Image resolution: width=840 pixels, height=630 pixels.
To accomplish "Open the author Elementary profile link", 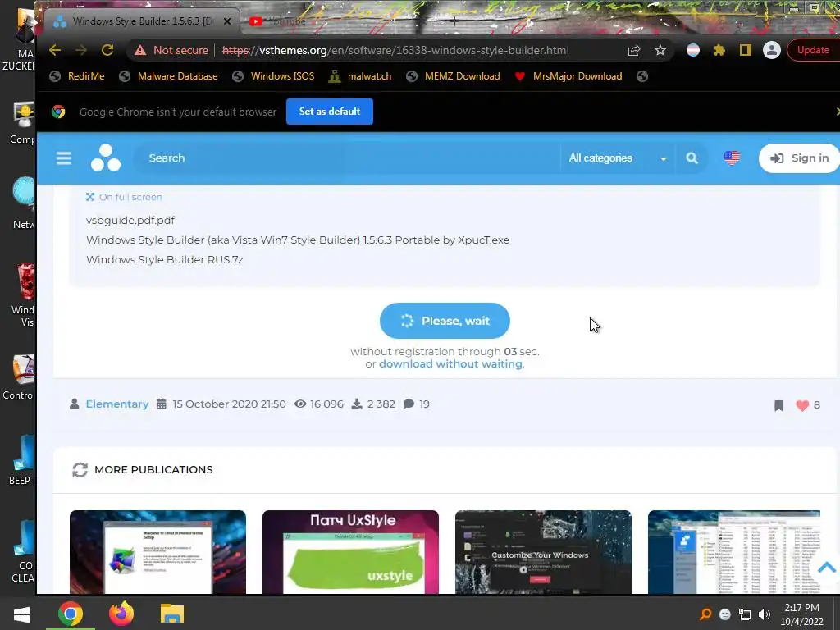I will [x=116, y=404].
